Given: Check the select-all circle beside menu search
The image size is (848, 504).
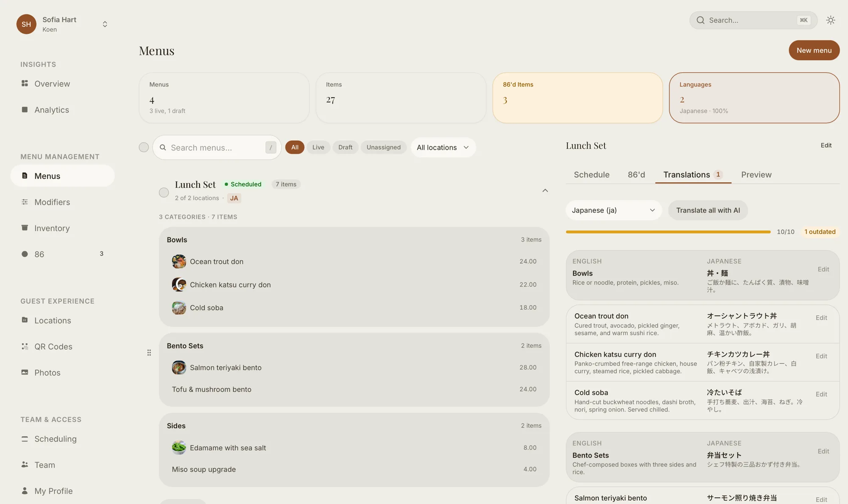Looking at the screenshot, I should tap(144, 147).
